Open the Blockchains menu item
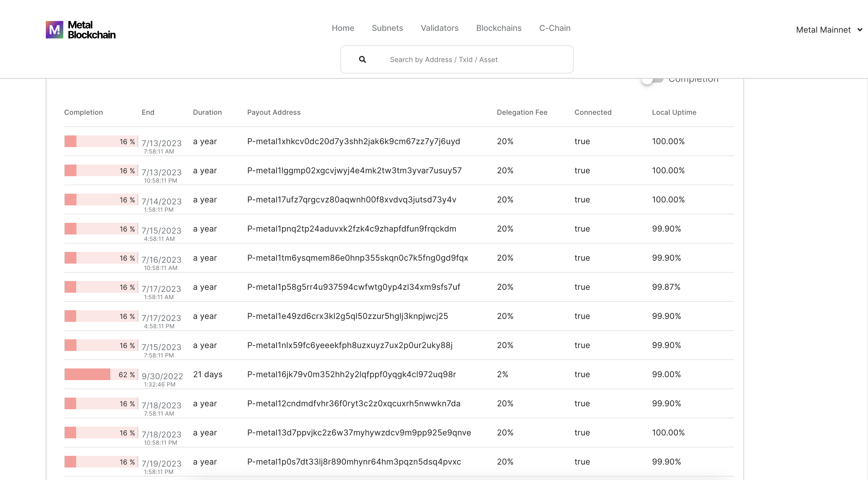Screen dimensions: 868x480 click(x=499, y=28)
